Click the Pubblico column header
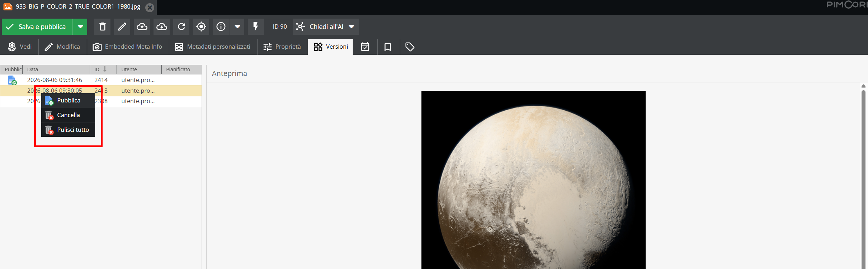This screenshot has width=868, height=269. pos(11,69)
